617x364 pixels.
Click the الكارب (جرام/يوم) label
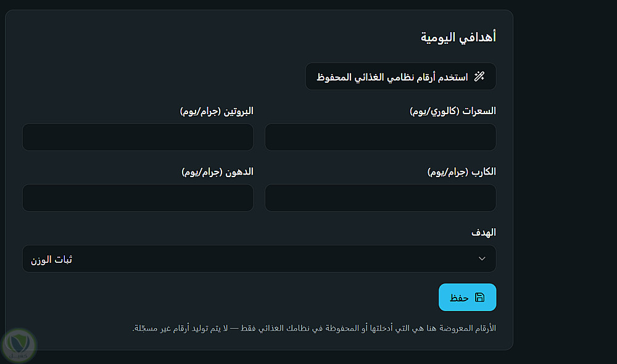pos(462,172)
